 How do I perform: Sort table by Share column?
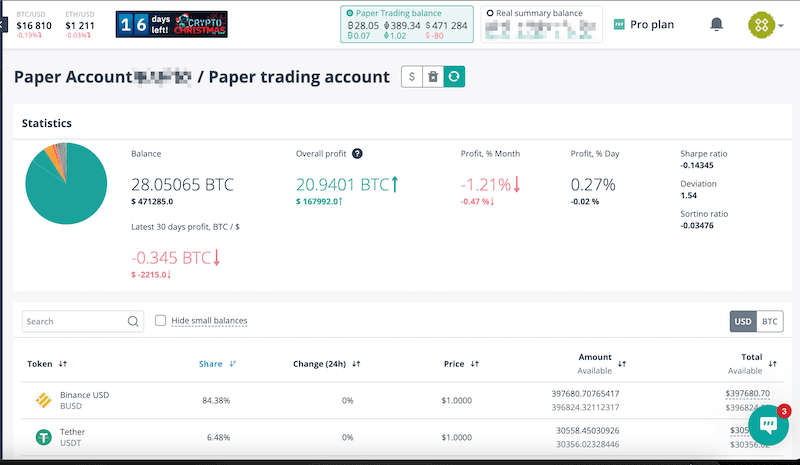217,364
